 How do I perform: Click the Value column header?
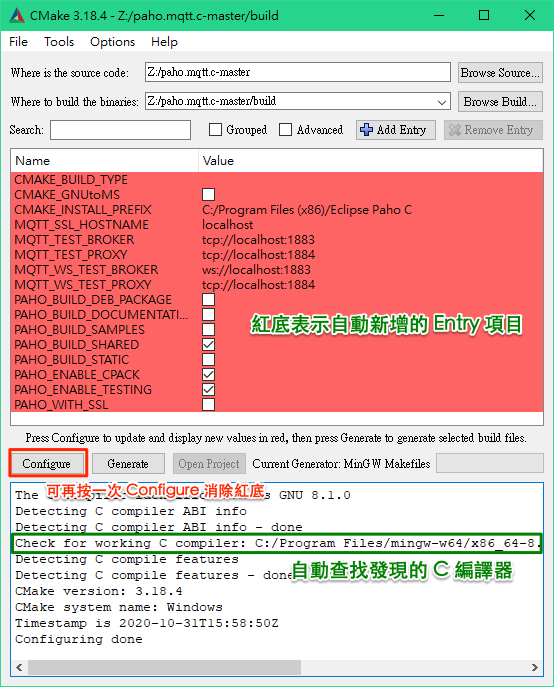coord(371,161)
